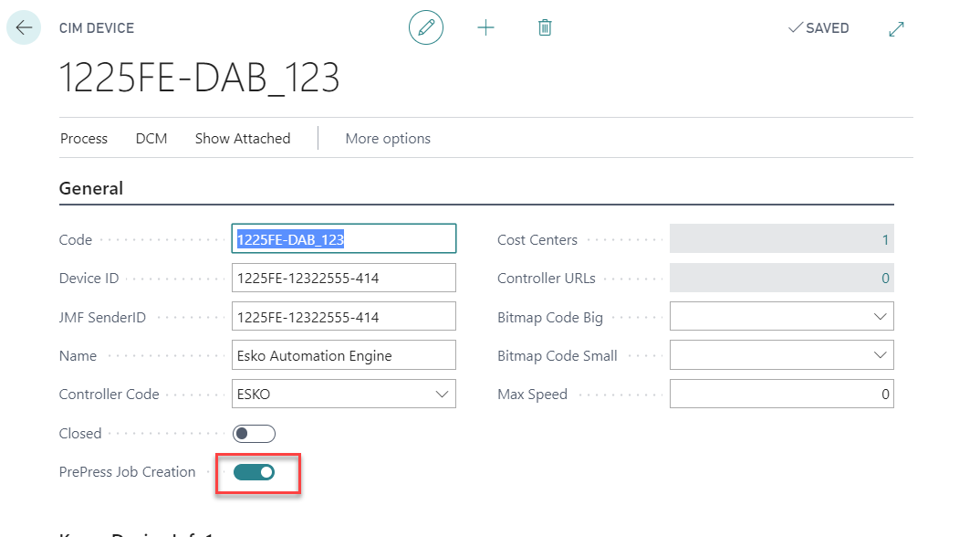Click the back arrow button
The image size is (980, 537).
(x=24, y=28)
